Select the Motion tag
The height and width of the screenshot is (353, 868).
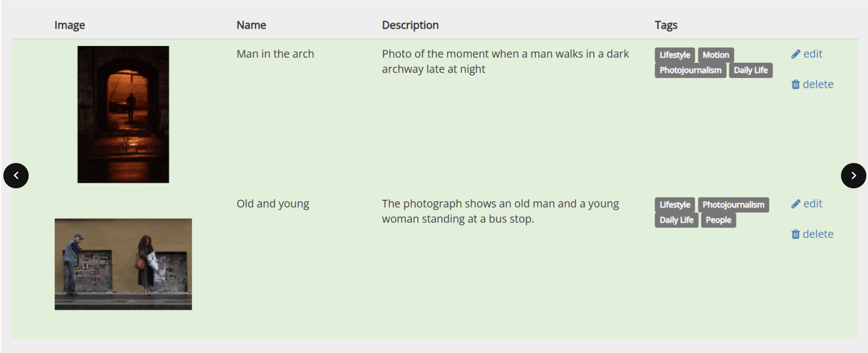[716, 55]
